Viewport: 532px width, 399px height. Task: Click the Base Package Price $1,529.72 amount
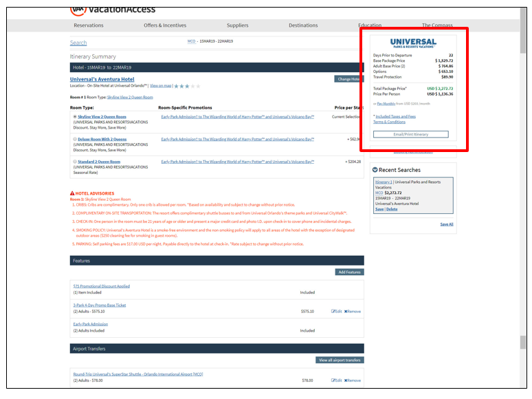(444, 61)
